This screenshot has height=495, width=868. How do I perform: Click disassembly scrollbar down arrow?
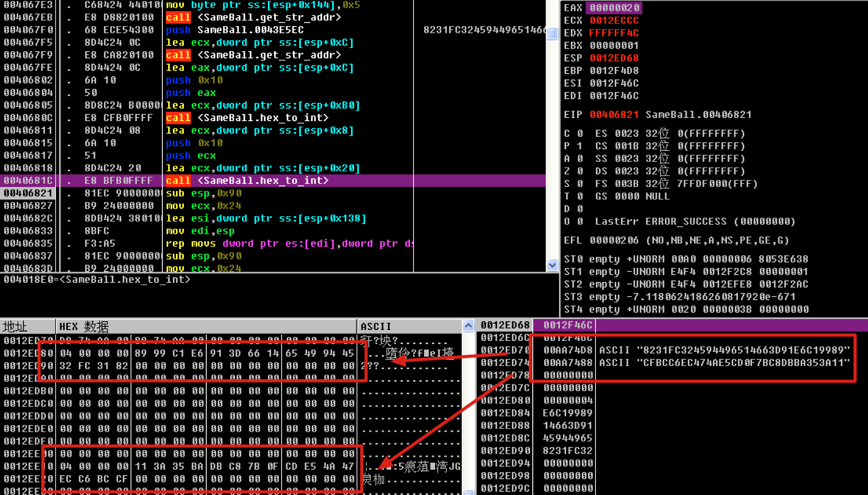click(552, 265)
